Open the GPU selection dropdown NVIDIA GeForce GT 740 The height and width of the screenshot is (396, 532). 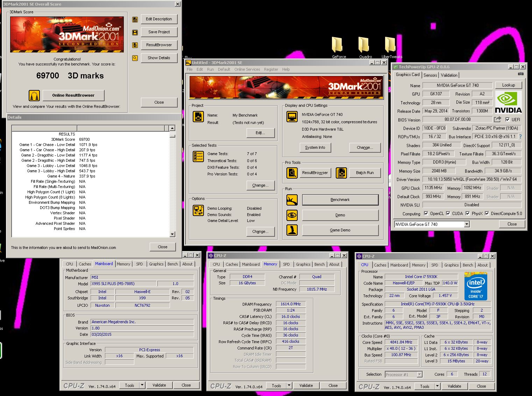pos(432,224)
